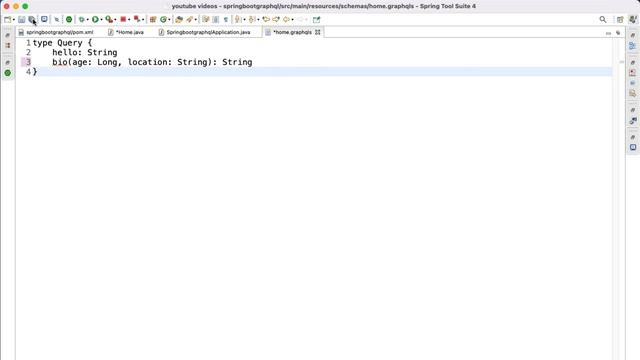Click the Save All toolbar icon

(31, 19)
